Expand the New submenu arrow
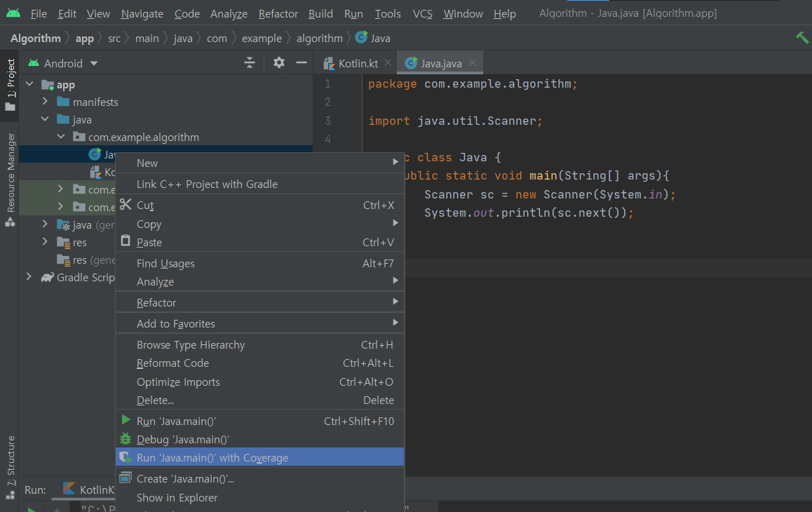 click(x=395, y=162)
